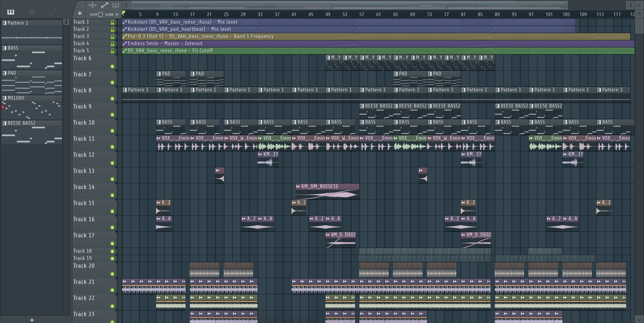
Task: Click the right arrow of horizontal scroll overview
Action: click(x=630, y=5)
